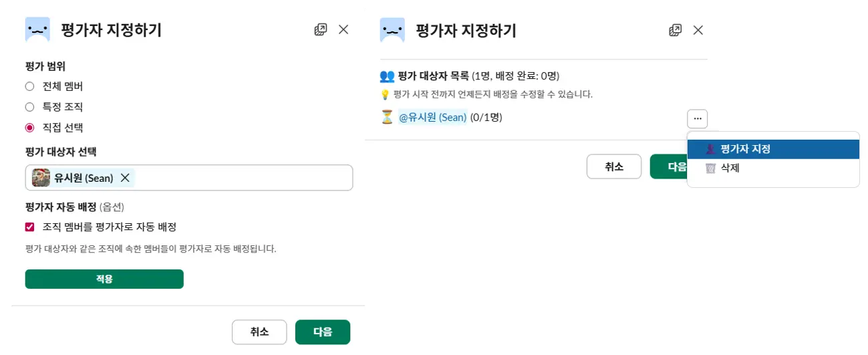
Task: Select the 전체 멤버 radio button
Action: 29,86
